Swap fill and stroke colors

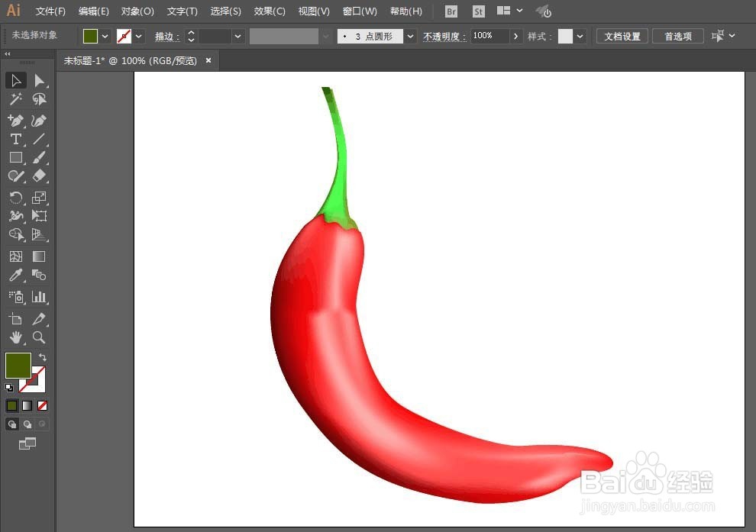tap(43, 357)
